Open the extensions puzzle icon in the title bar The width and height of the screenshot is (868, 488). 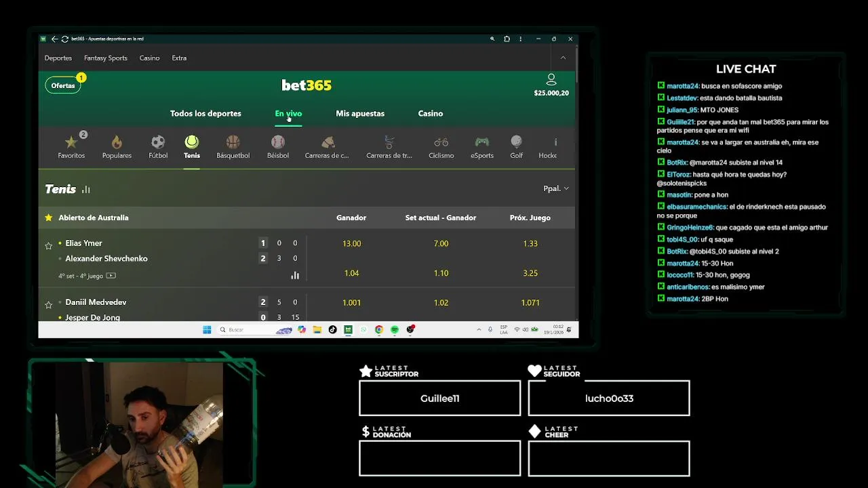point(507,39)
